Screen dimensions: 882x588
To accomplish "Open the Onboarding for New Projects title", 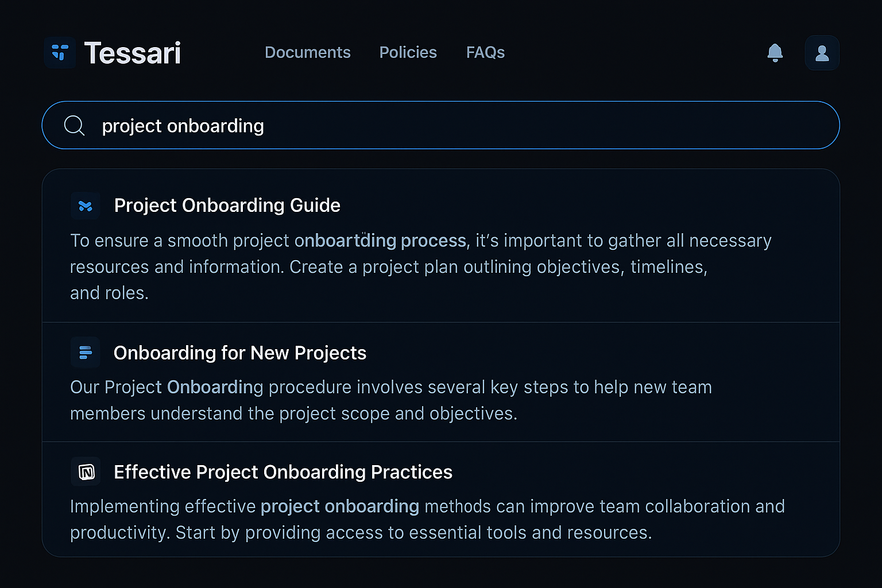I will click(239, 353).
